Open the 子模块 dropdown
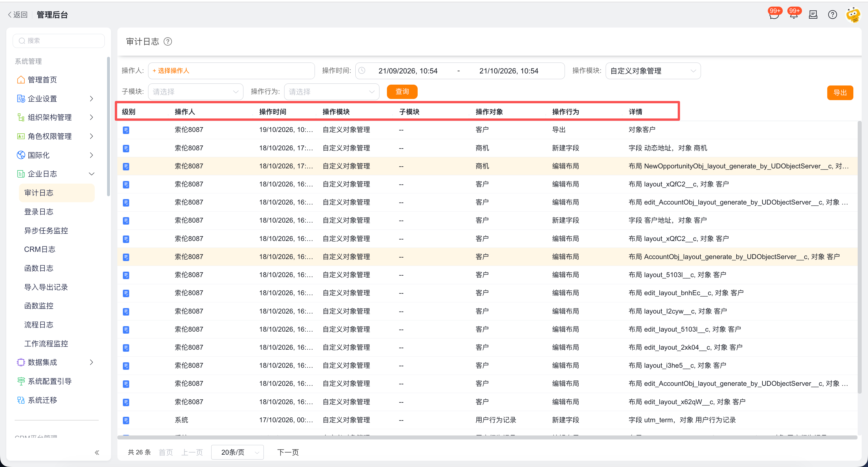 click(x=195, y=92)
